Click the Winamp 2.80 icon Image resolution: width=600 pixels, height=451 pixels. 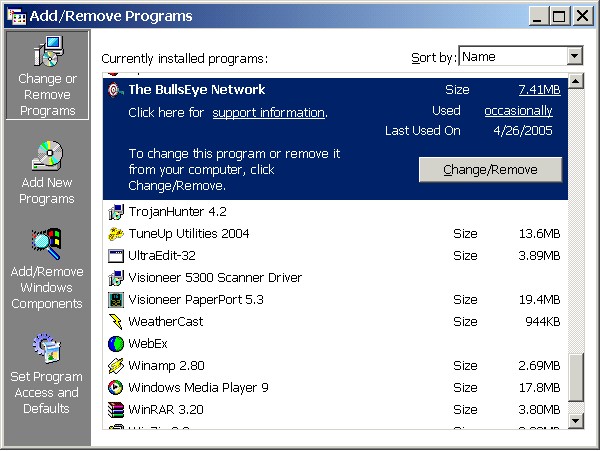pos(116,366)
